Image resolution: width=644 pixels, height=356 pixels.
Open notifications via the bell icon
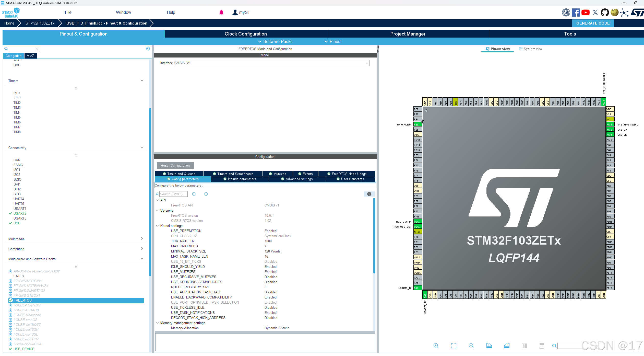click(221, 12)
